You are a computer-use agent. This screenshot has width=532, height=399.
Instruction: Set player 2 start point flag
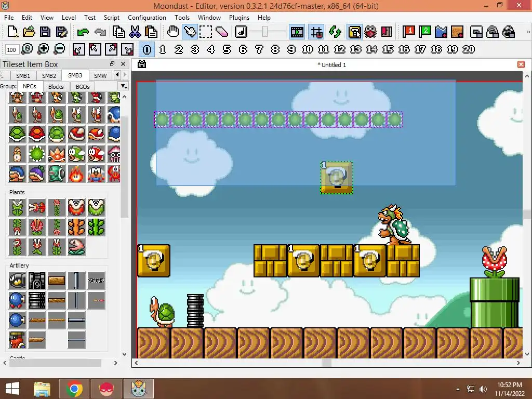point(425,32)
